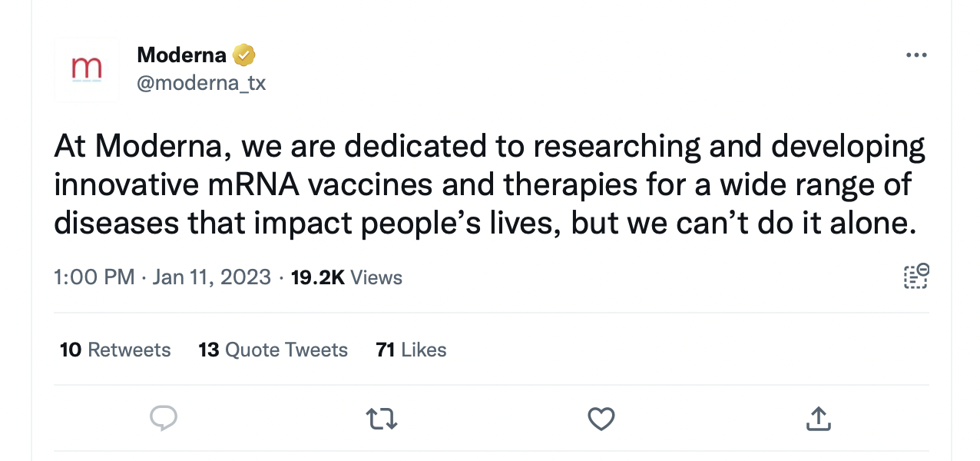Click the reply speech bubble icon
This screenshot has width=980, height=461.
pos(163,418)
